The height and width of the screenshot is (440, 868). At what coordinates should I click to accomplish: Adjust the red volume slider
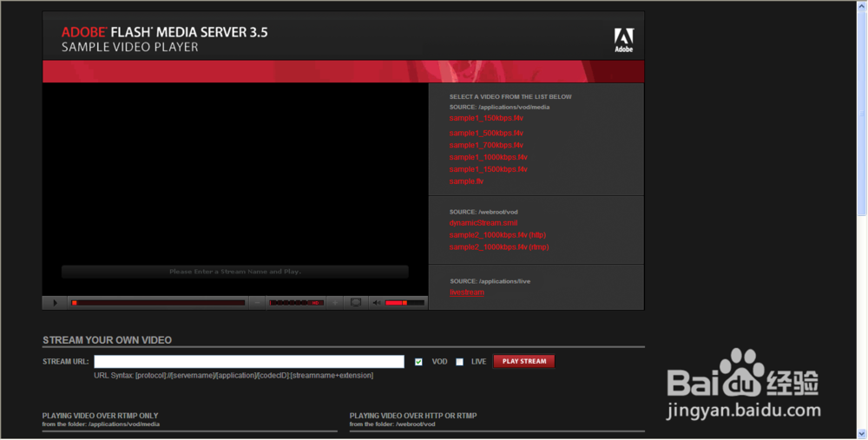404,303
